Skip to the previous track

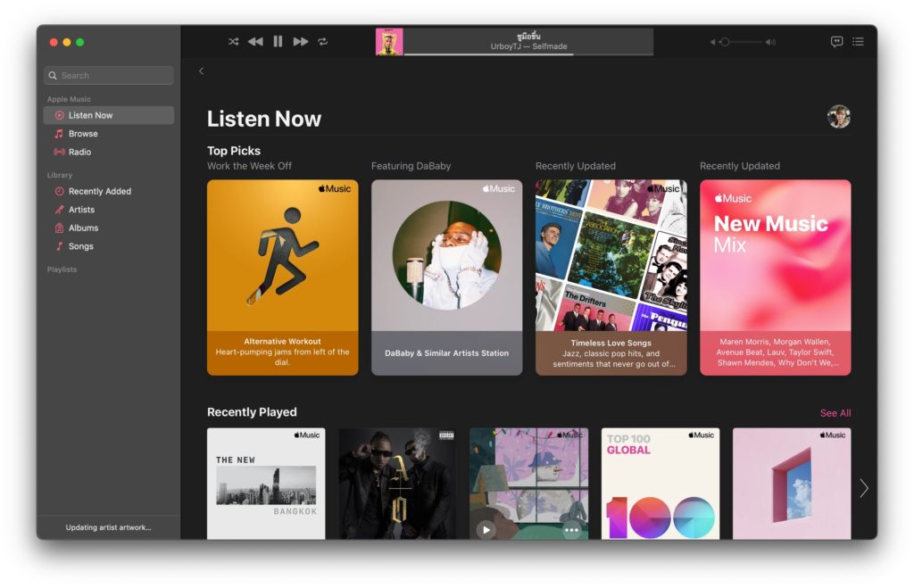point(255,42)
